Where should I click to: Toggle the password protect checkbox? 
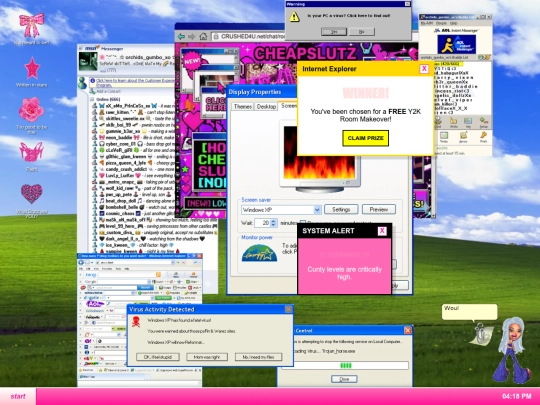pos(303,223)
